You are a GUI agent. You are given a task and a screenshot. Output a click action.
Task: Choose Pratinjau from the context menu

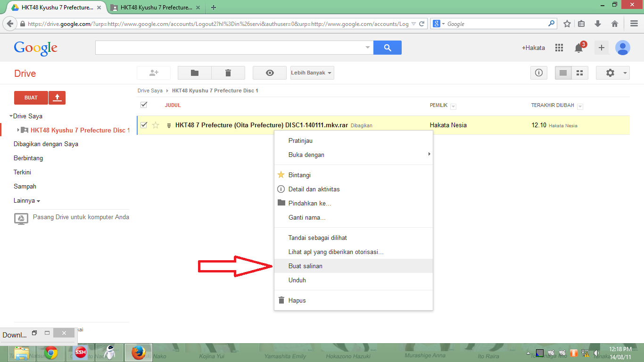(x=354, y=140)
